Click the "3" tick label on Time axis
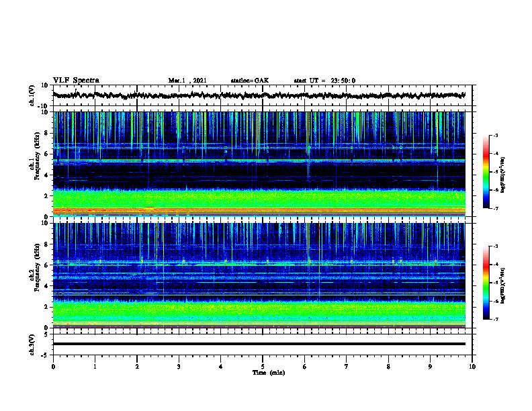The width and height of the screenshot is (532, 411). pyautogui.click(x=179, y=367)
